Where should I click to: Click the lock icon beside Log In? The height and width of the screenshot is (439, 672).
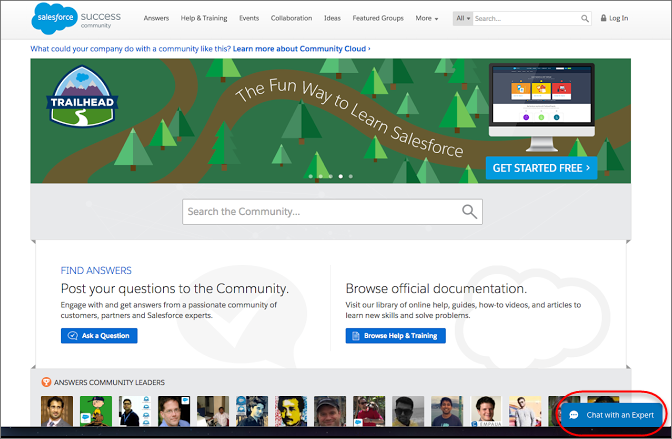tap(603, 18)
